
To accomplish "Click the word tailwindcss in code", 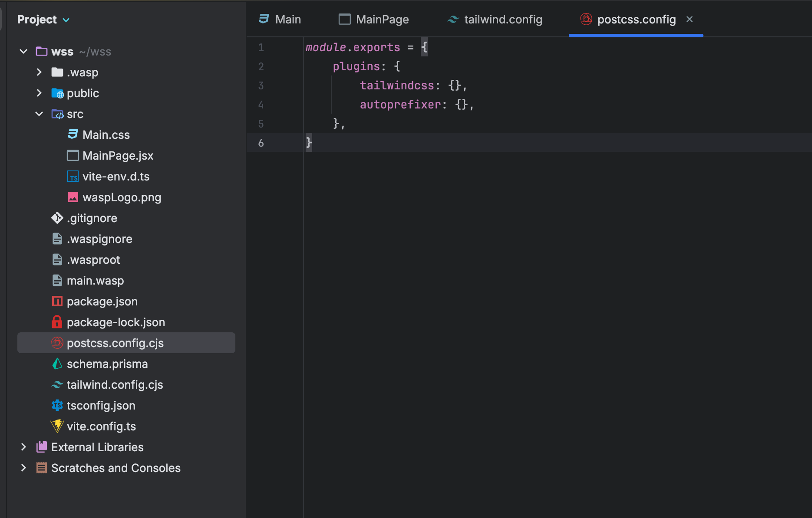I will pos(397,85).
